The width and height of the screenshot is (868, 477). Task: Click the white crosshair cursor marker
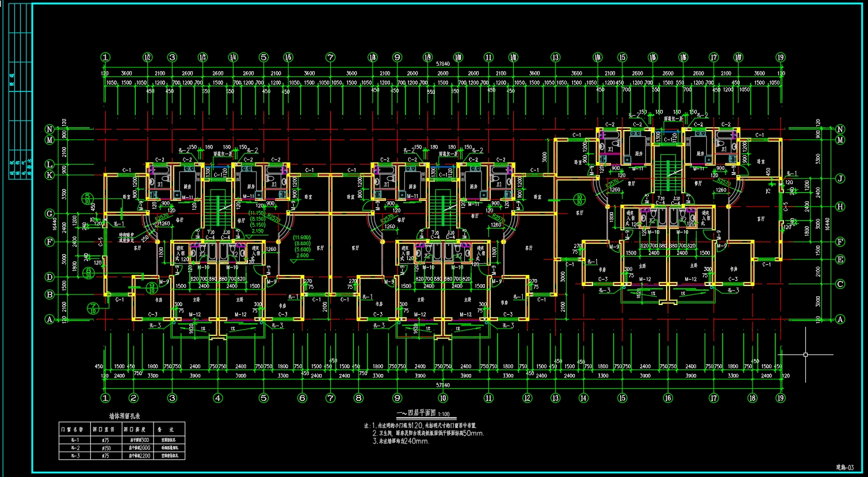805,354
